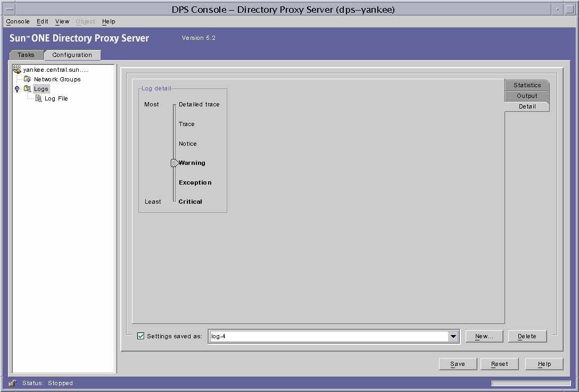
Task: Click the Exception level label
Action: 195,182
